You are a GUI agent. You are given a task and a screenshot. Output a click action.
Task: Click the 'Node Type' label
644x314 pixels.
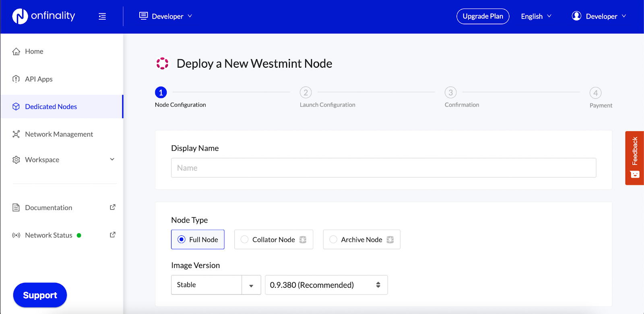tap(190, 220)
